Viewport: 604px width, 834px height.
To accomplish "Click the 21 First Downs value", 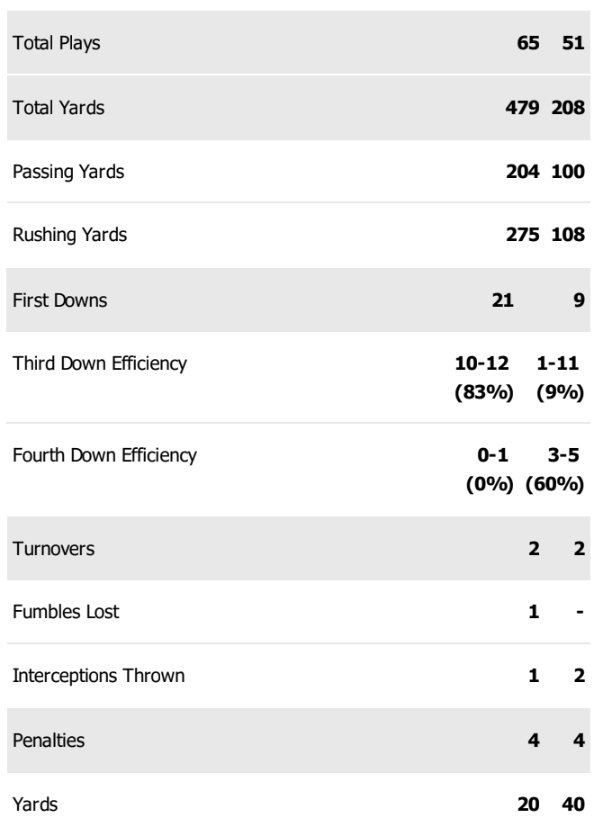I will coord(503,300).
